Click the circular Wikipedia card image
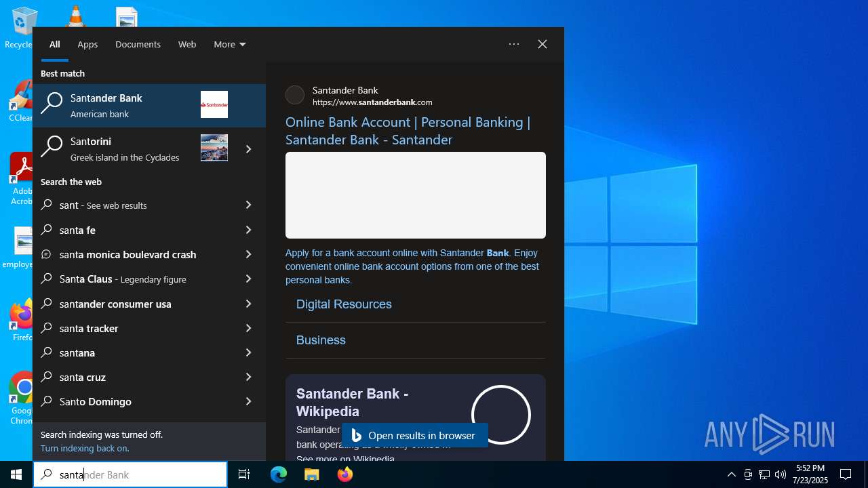Image resolution: width=868 pixels, height=488 pixels. click(501, 415)
